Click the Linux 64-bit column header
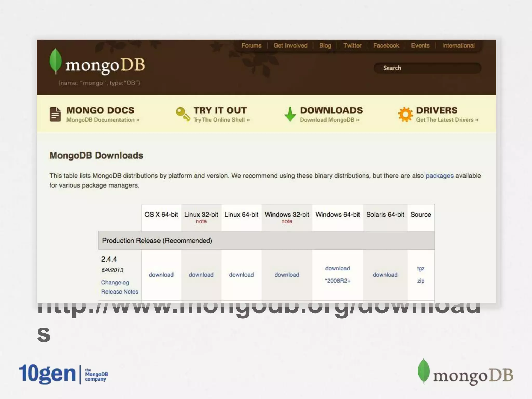 tap(241, 215)
